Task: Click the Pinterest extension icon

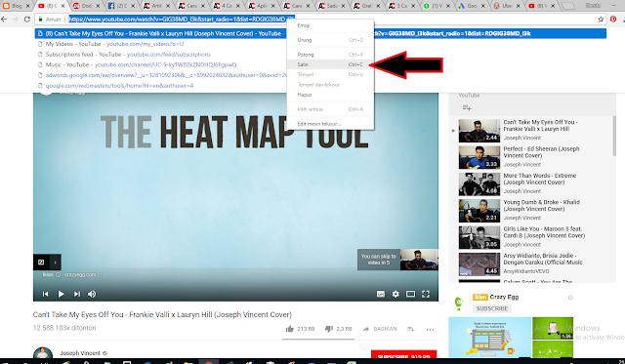Action: pos(613,20)
